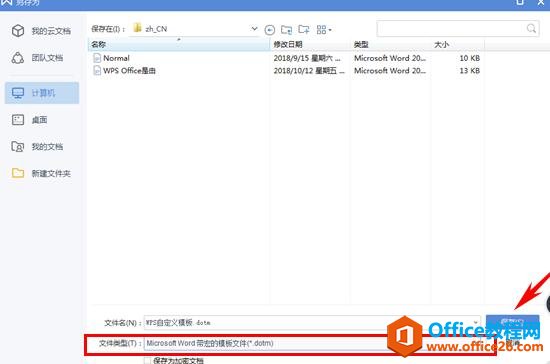The image size is (550, 364).
Task: Open 我的文档 in the sidebar
Action: (37, 147)
